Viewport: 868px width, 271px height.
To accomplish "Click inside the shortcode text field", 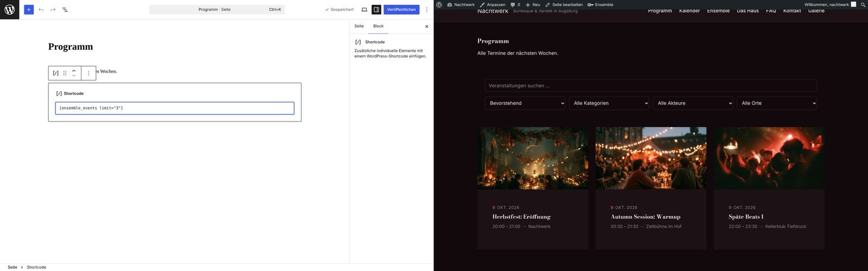I will [x=175, y=108].
